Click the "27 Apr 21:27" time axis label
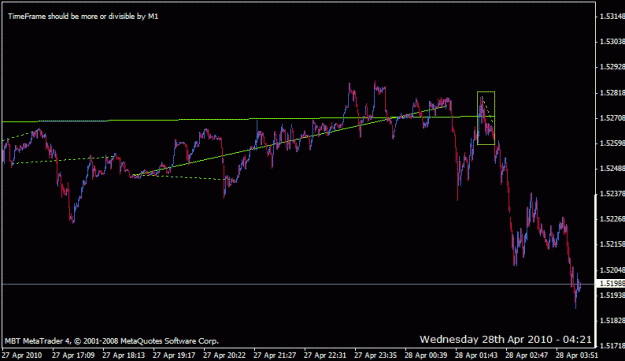625x361 pixels. click(275, 355)
